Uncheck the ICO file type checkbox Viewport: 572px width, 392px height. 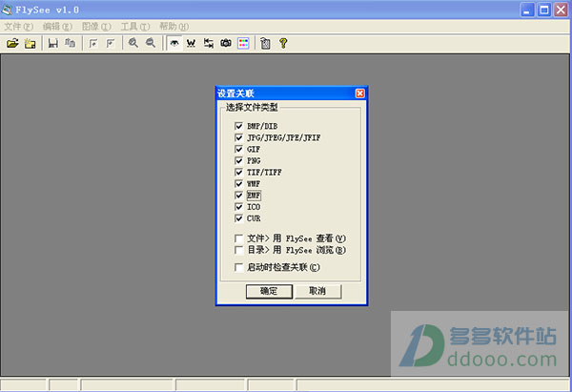(x=239, y=207)
